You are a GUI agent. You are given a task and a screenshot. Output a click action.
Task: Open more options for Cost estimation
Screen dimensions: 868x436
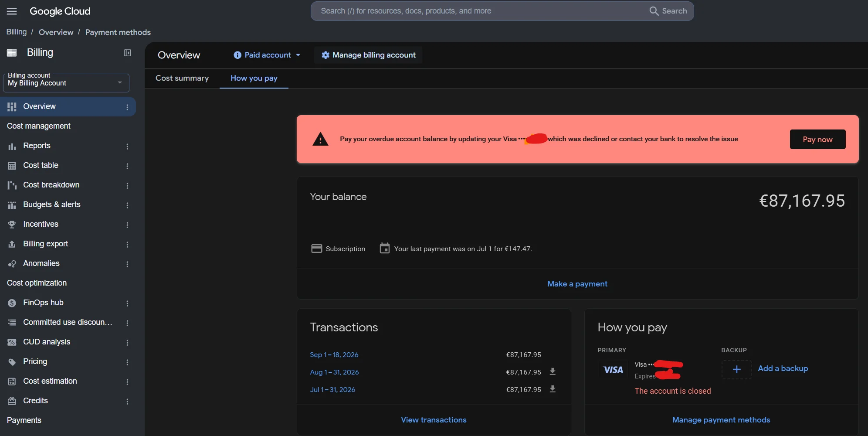pos(127,382)
